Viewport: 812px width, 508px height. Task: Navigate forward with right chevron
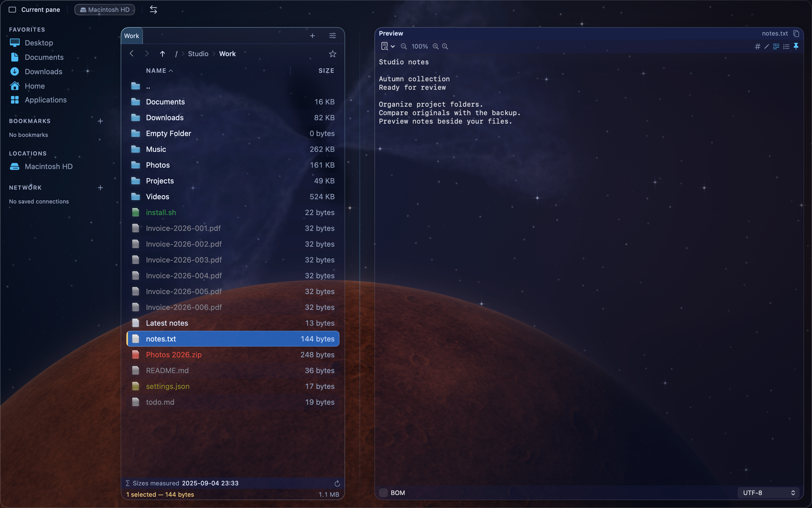(147, 54)
